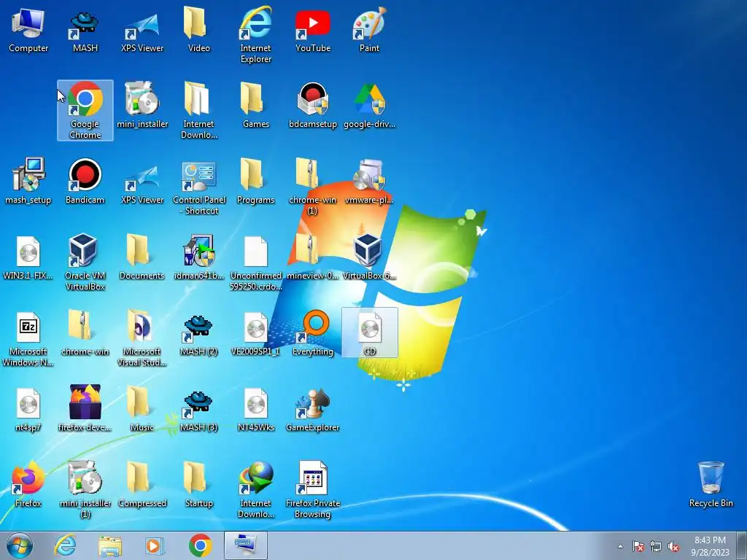
Task: Open the network status tray icon
Action: (656, 546)
